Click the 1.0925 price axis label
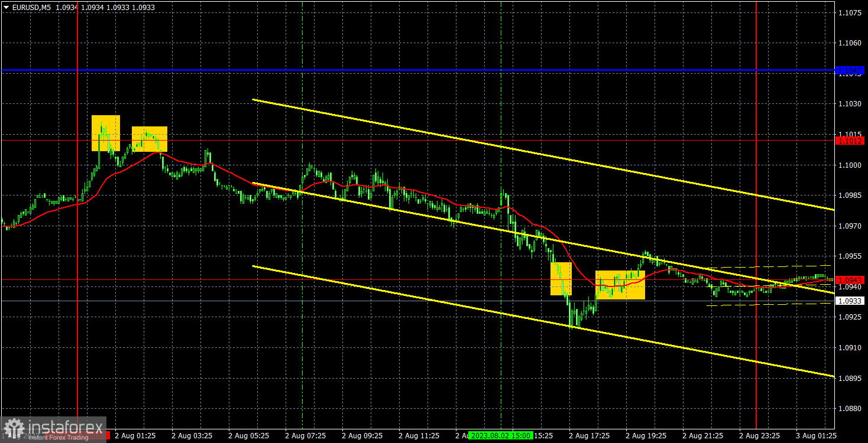The image size is (868, 443). click(850, 317)
